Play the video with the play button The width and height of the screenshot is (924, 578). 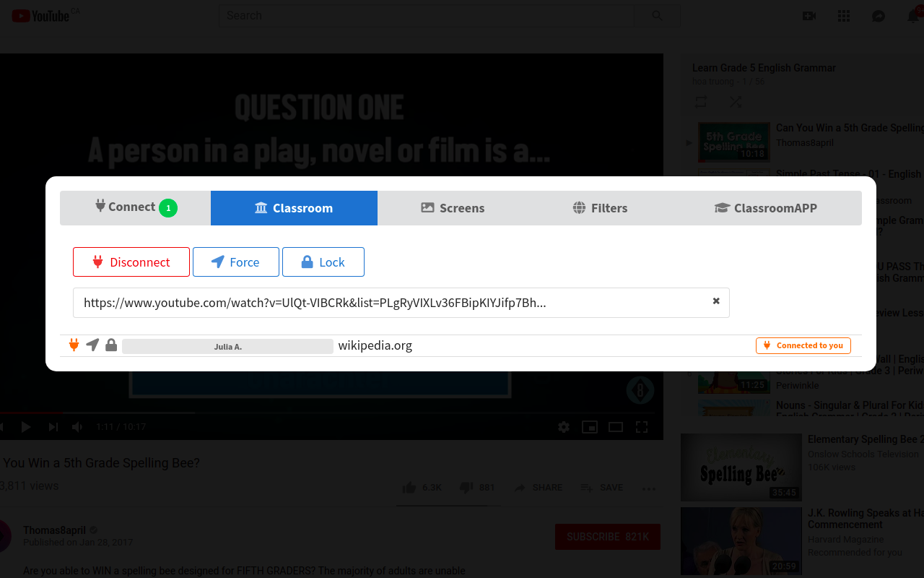tap(26, 427)
